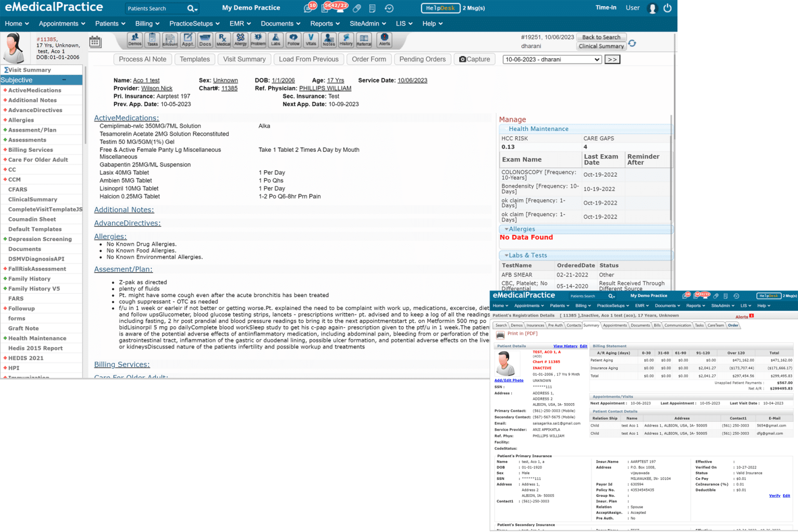Open the Allergy toolbar icon

coord(241,40)
